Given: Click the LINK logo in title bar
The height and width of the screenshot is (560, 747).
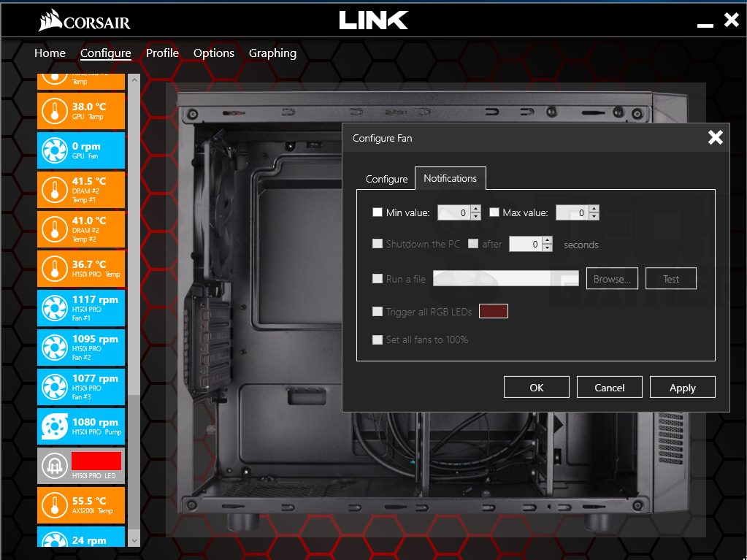Looking at the screenshot, I should [374, 20].
